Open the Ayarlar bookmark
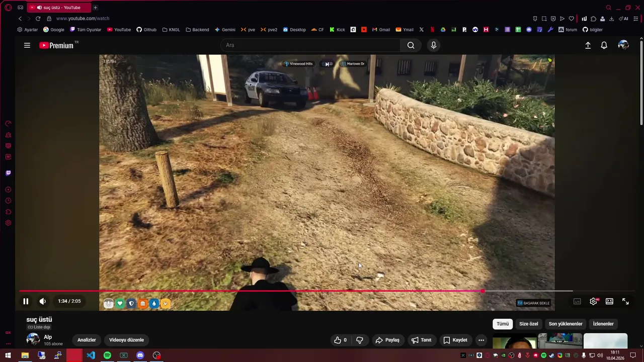 coord(28,30)
